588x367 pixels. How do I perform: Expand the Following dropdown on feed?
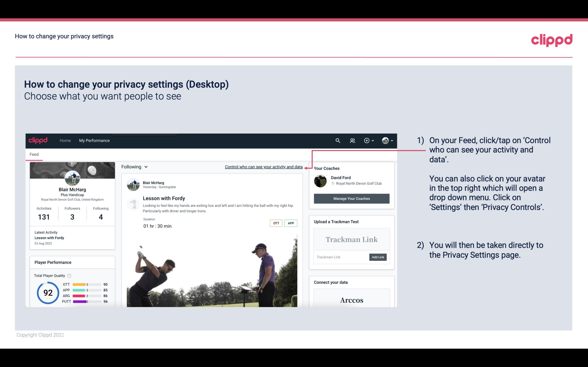[x=134, y=167]
